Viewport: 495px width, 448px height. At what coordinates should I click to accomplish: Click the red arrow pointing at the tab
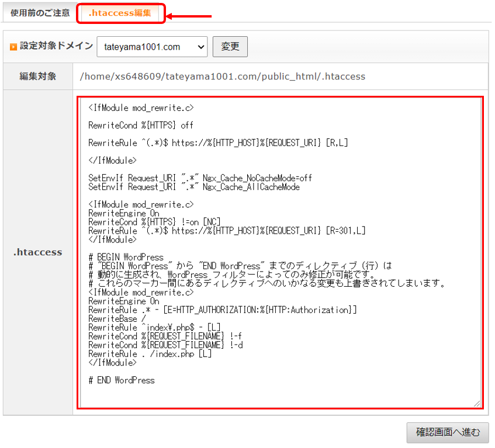[189, 16]
